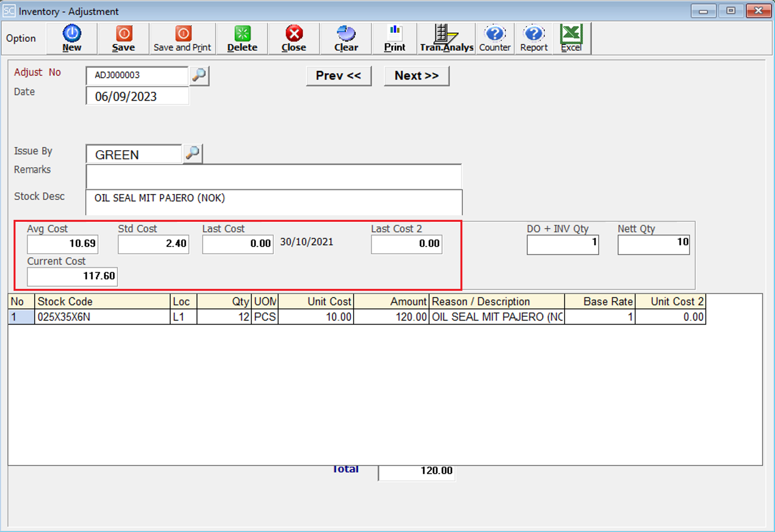
Task: Choose Save and Print
Action: pyautogui.click(x=182, y=38)
